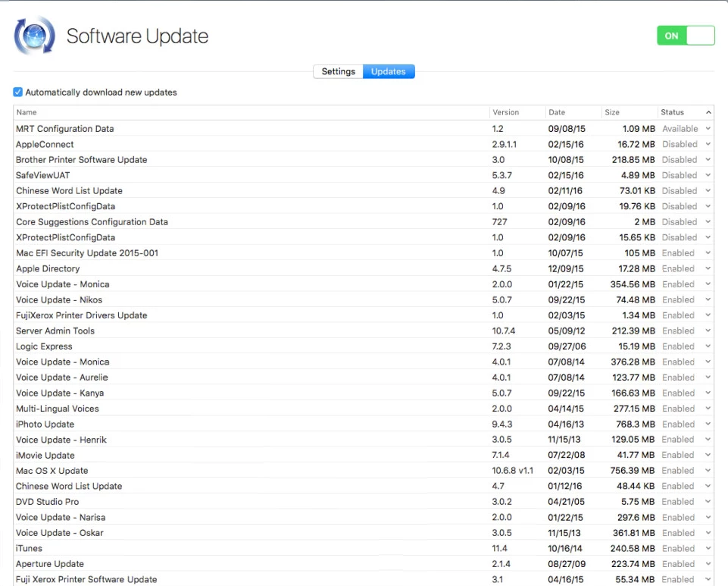Open status dropdown for Mac EFI Security Update
This screenshot has width=728, height=586.
click(708, 252)
